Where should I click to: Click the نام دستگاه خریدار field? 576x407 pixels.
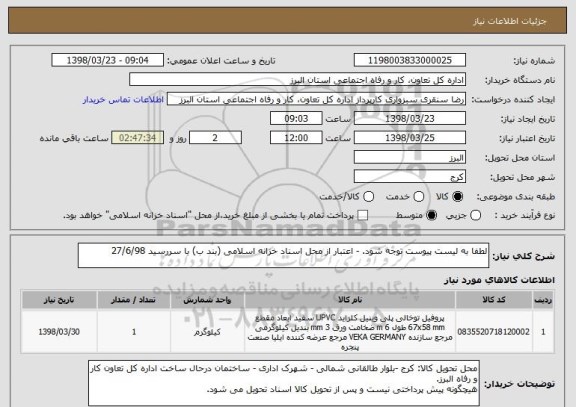pyautogui.click(x=298, y=80)
